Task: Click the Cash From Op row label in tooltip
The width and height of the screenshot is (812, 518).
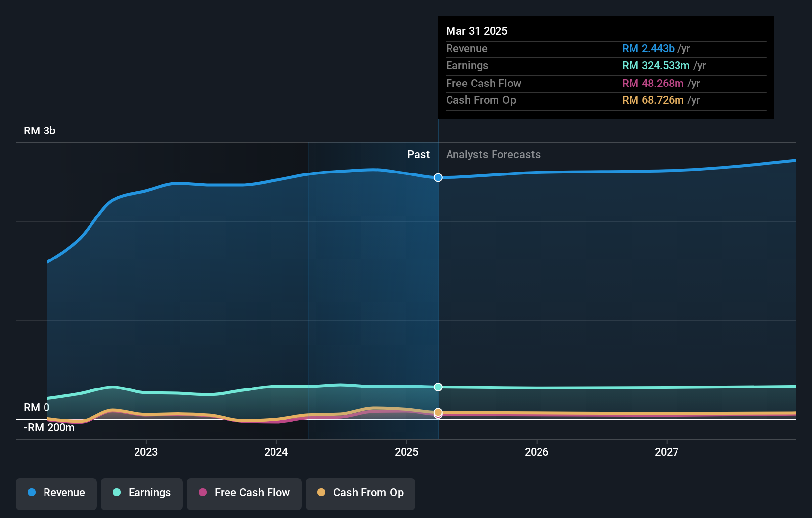Action: tap(481, 100)
